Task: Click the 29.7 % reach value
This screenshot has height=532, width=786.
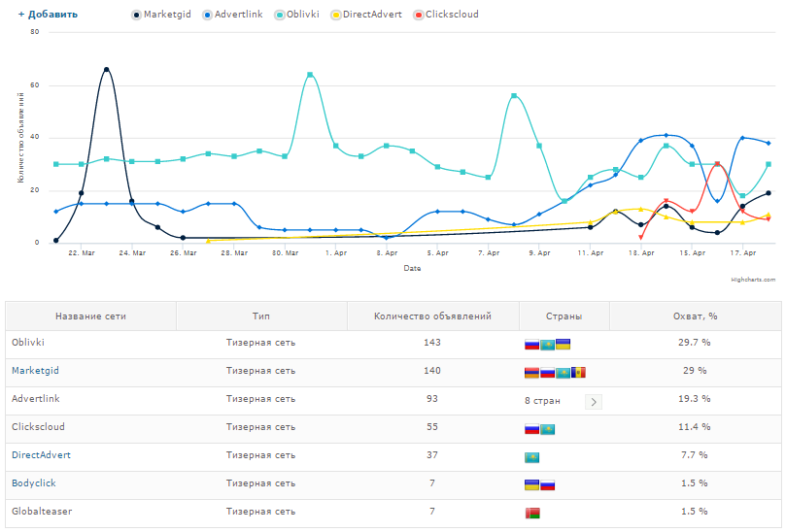Action: click(x=695, y=343)
